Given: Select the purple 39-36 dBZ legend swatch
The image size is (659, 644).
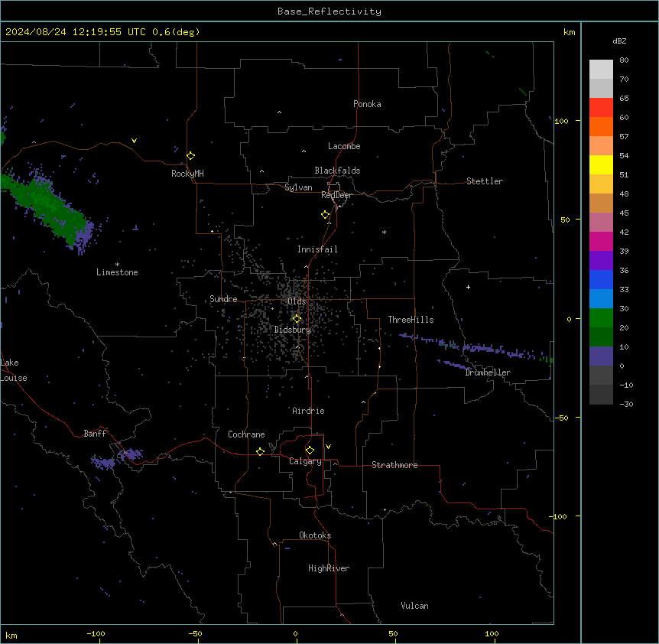Looking at the screenshot, I should [601, 261].
